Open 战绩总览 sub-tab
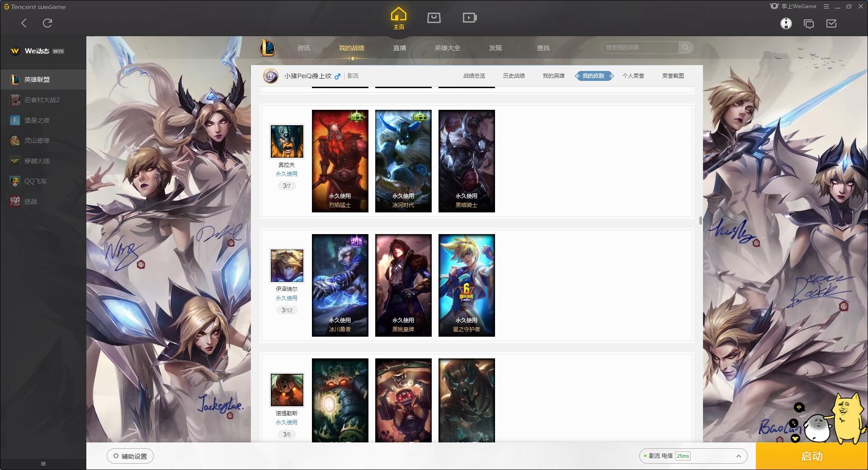Screen dimensions: 868x470 coord(474,76)
